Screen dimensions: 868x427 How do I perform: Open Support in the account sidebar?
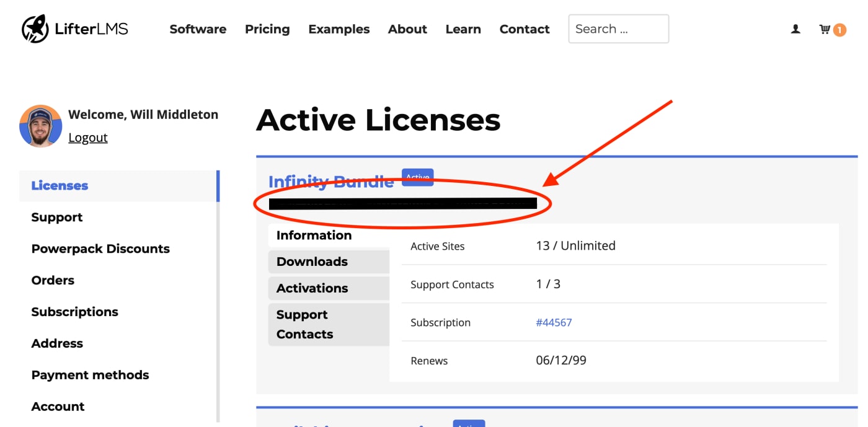(57, 218)
